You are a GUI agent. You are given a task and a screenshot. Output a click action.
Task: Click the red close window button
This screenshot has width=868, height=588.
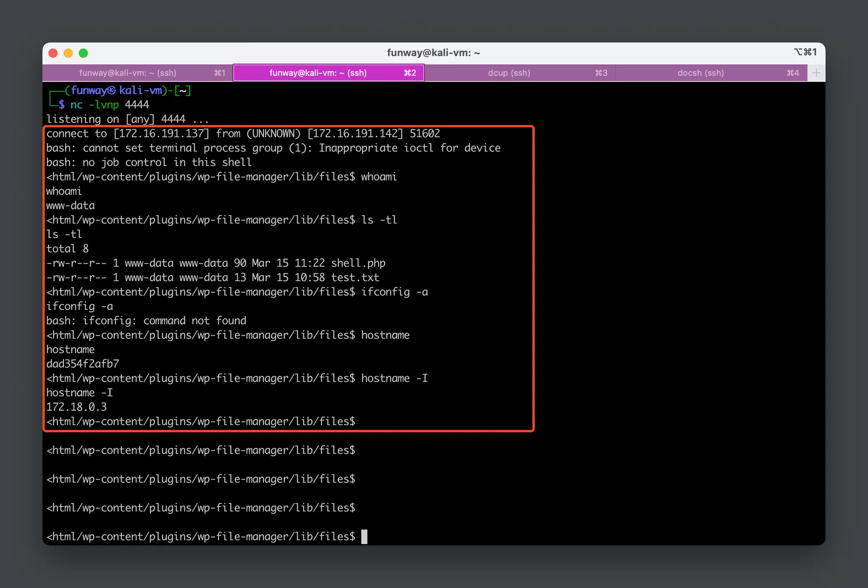[x=53, y=53]
